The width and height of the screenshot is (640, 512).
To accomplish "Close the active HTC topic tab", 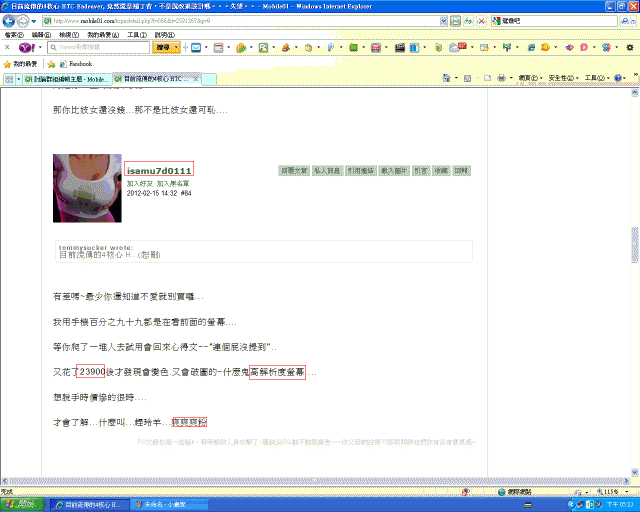I will point(196,79).
